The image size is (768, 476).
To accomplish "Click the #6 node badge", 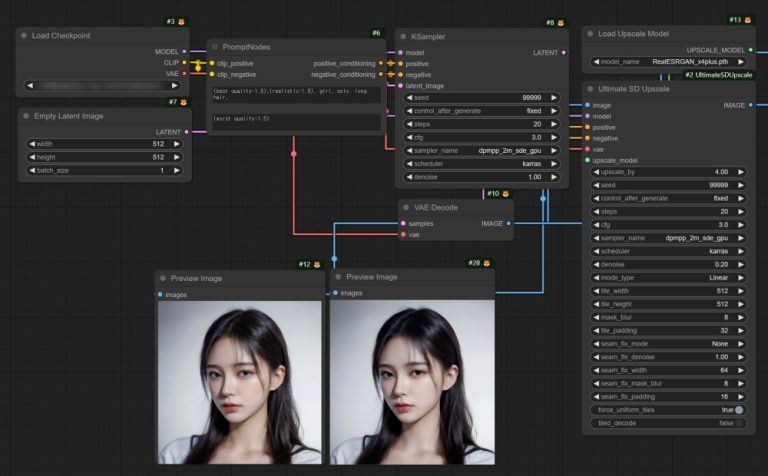I will pyautogui.click(x=376, y=33).
